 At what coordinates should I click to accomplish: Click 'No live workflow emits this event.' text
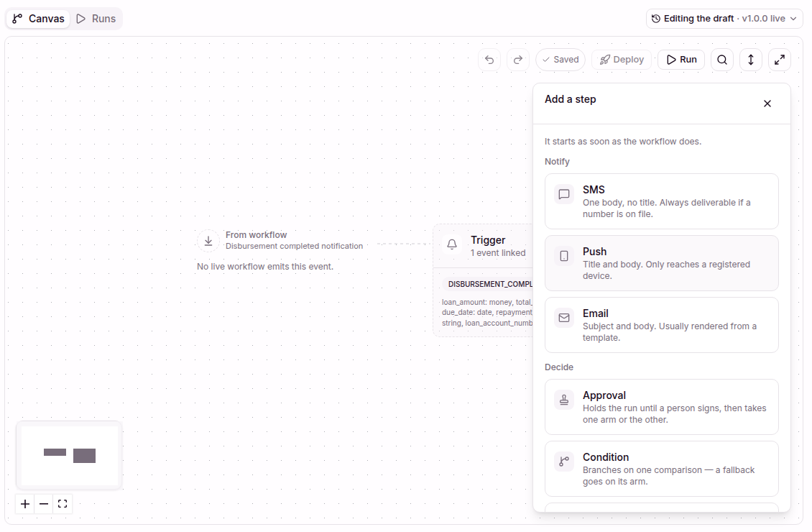pyautogui.click(x=265, y=266)
